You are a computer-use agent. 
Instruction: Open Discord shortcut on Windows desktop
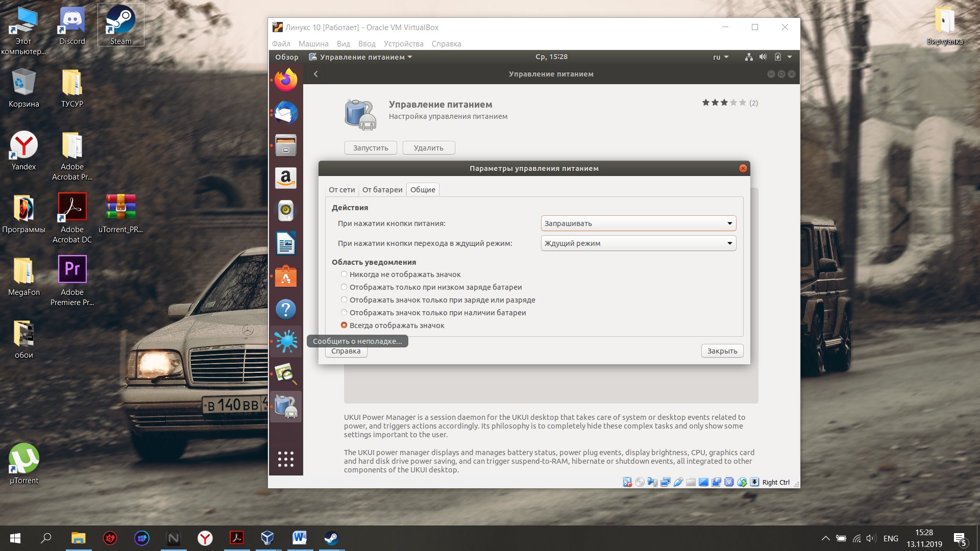click(72, 25)
